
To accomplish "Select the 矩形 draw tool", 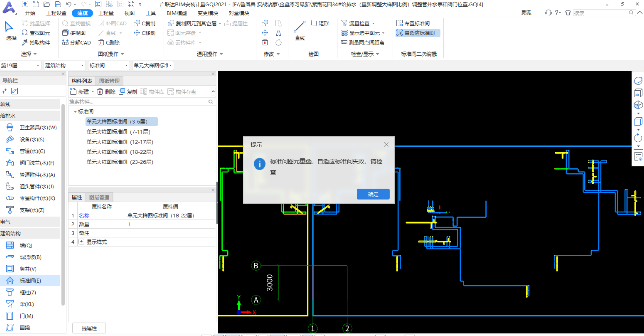I will 320,23.
